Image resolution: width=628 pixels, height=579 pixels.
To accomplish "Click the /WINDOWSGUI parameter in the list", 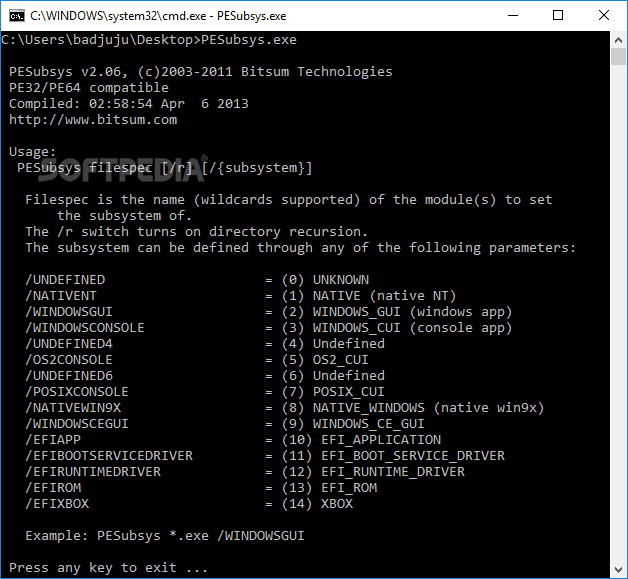I will click(x=69, y=312).
